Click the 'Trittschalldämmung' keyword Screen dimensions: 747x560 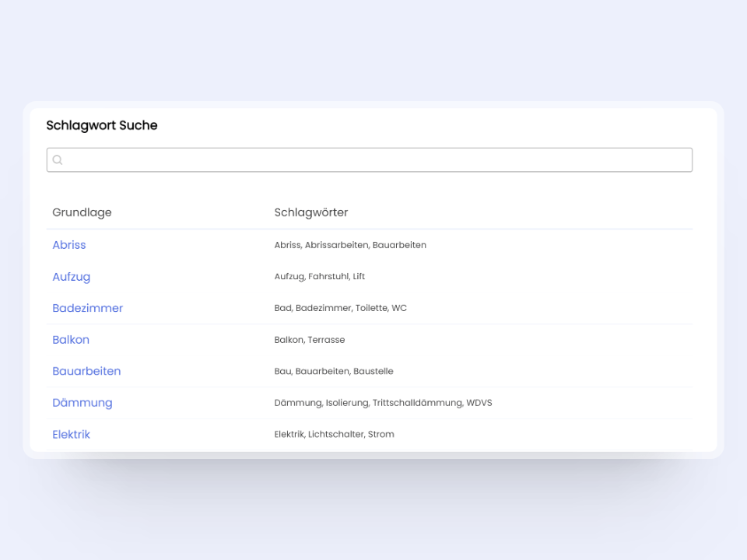tap(416, 403)
